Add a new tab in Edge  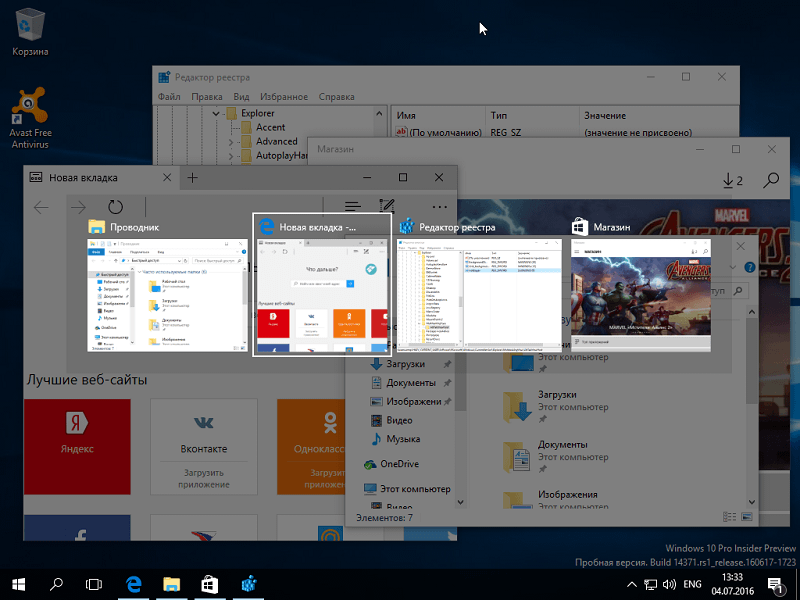click(192, 178)
